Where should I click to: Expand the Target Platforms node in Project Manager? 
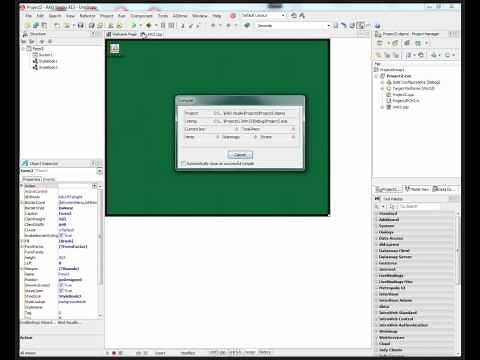point(382,88)
